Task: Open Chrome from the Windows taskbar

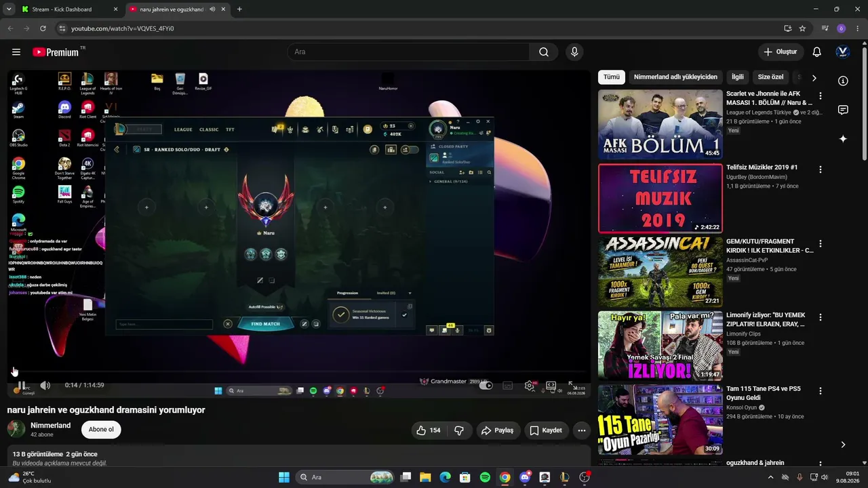Action: [505, 477]
